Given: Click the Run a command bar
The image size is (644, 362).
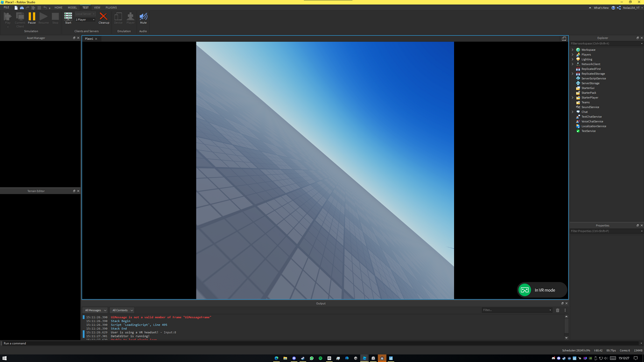Looking at the screenshot, I should click(320, 343).
